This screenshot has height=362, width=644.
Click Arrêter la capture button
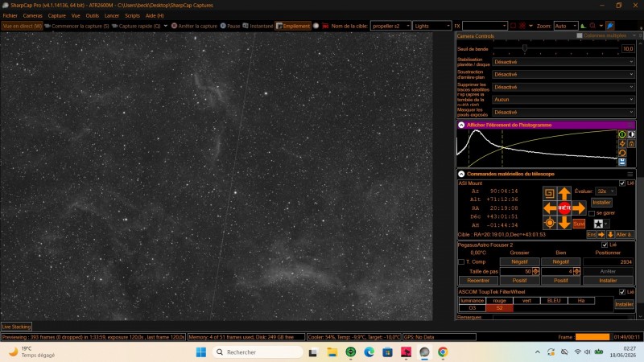[194, 26]
